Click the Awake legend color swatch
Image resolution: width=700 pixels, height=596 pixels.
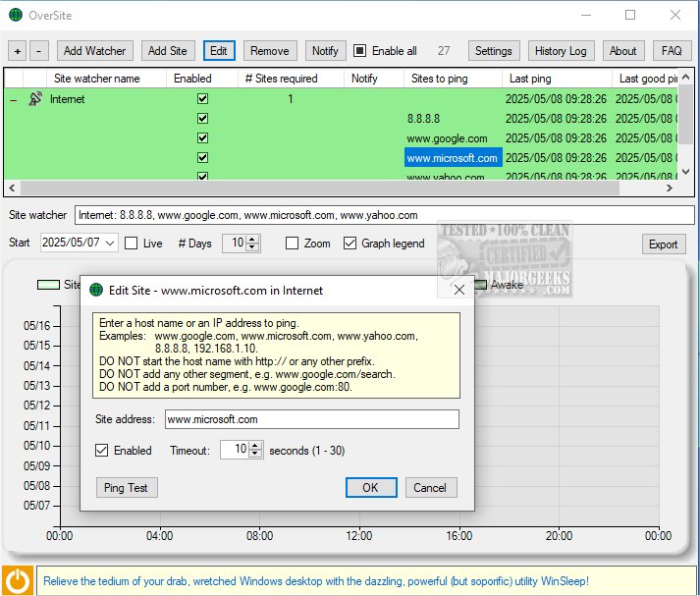pos(480,285)
